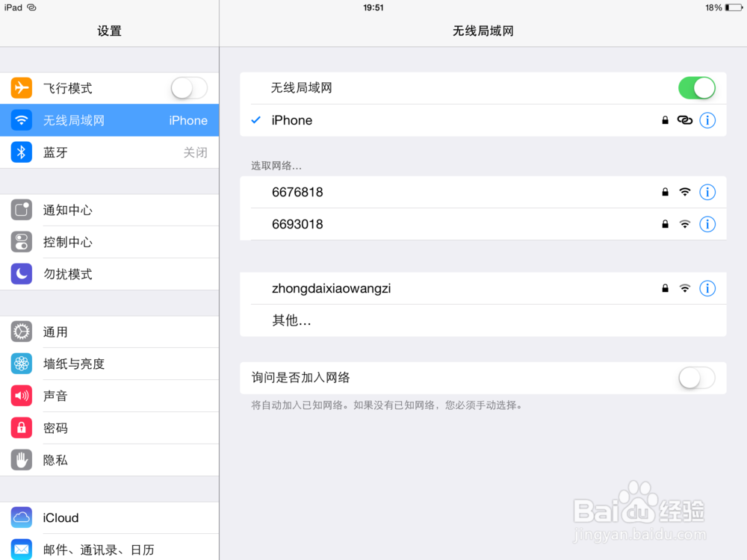747x560 pixels.
Task: Click the 墙纸与亮度 wallpaper icon
Action: (21, 364)
